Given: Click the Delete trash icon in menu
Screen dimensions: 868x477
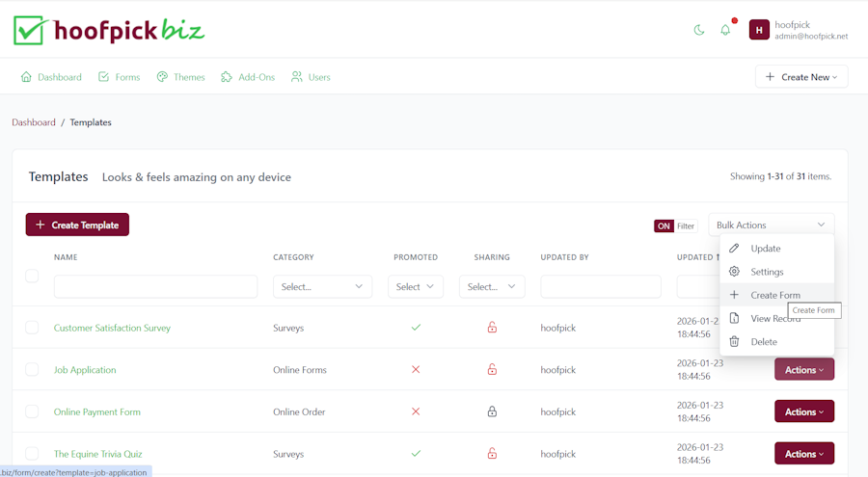Looking at the screenshot, I should click(x=734, y=341).
